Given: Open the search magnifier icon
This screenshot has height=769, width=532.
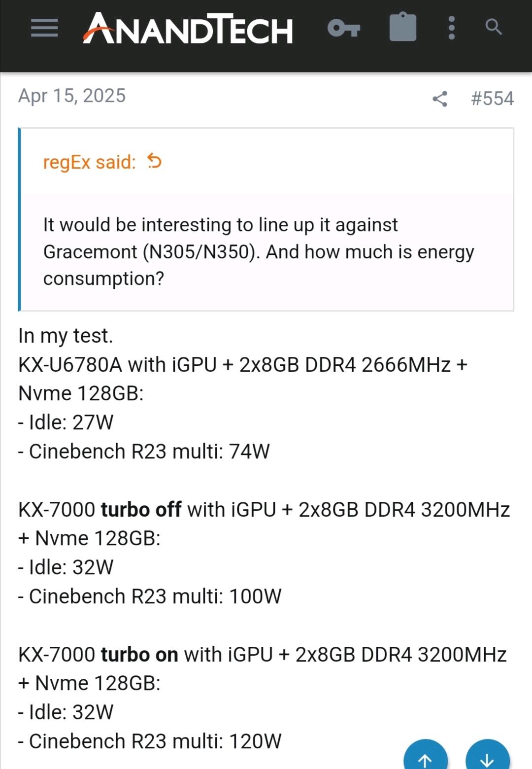Looking at the screenshot, I should pos(493,27).
